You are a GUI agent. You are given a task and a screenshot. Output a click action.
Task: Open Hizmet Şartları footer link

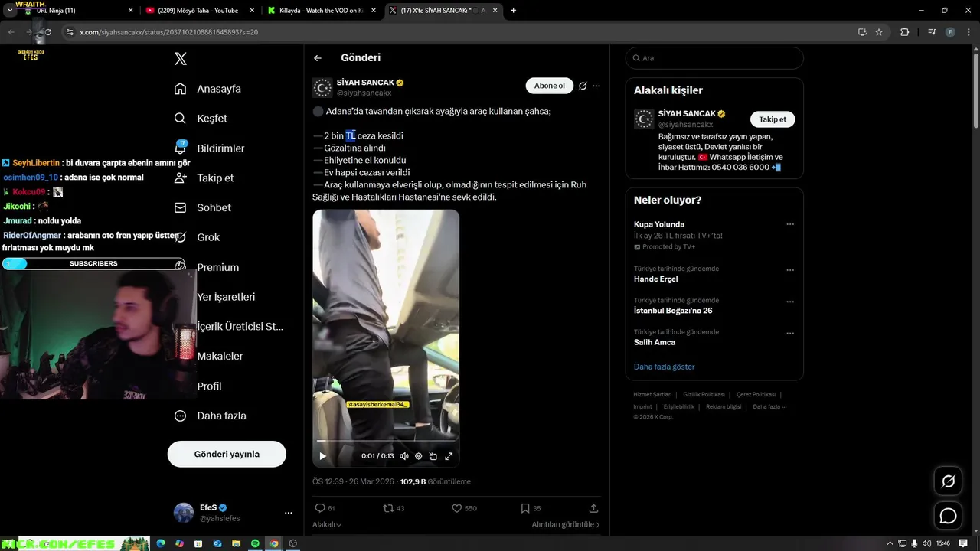point(652,394)
